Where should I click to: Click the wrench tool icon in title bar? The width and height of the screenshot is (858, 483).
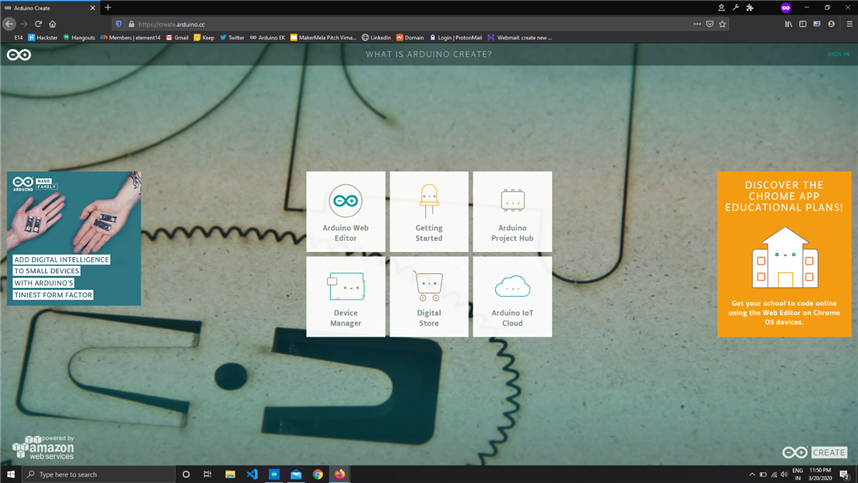click(x=736, y=8)
